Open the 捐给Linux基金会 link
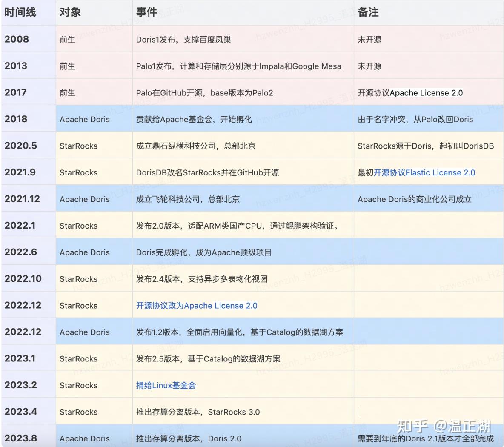Viewport: 504px width, 447px height. click(166, 385)
